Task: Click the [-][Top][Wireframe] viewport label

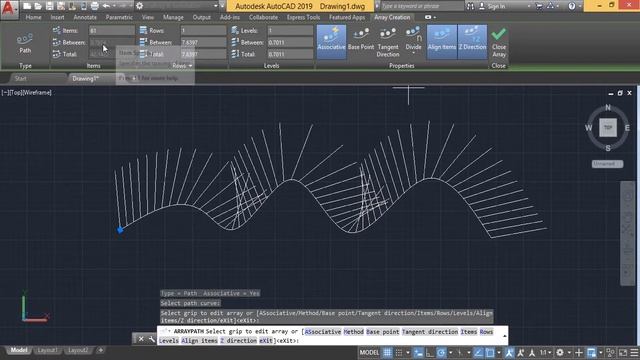Action: point(26,93)
